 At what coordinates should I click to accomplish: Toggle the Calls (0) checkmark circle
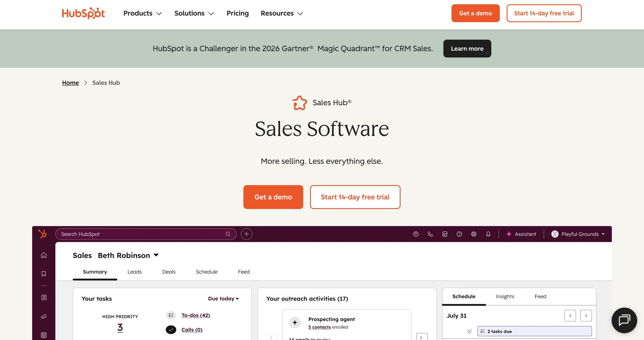tap(171, 330)
